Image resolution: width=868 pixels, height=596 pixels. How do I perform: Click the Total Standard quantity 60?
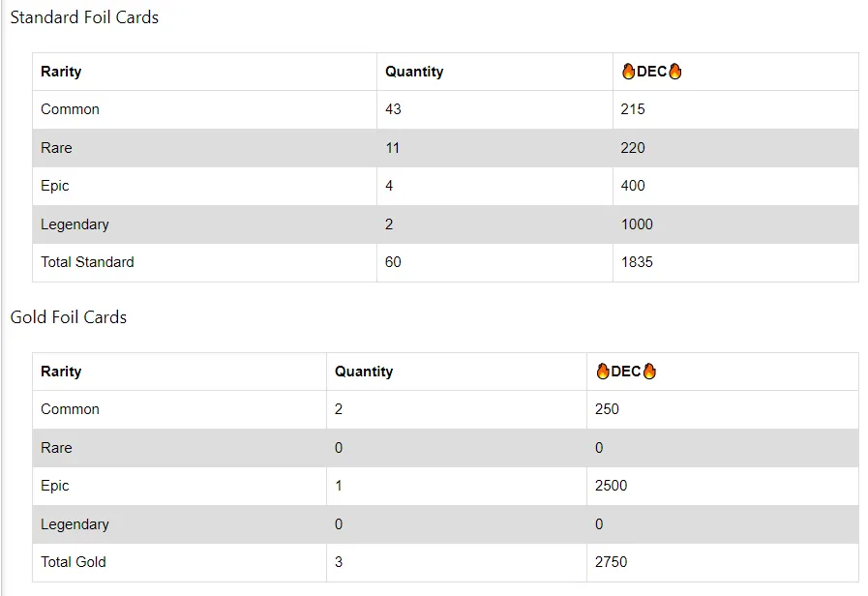[393, 262]
